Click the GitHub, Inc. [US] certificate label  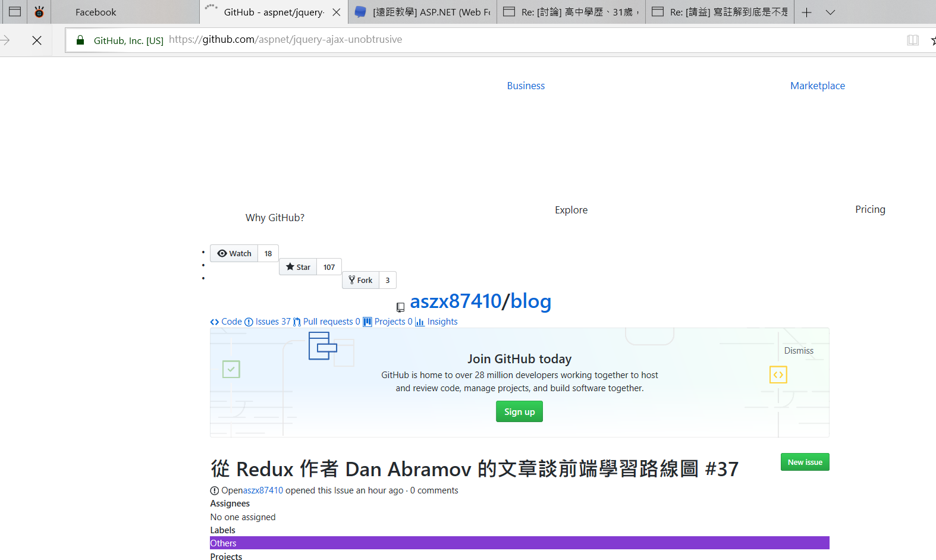[128, 40]
